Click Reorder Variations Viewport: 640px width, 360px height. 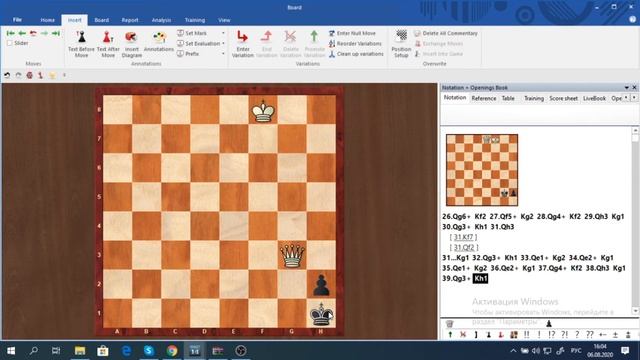pos(355,43)
